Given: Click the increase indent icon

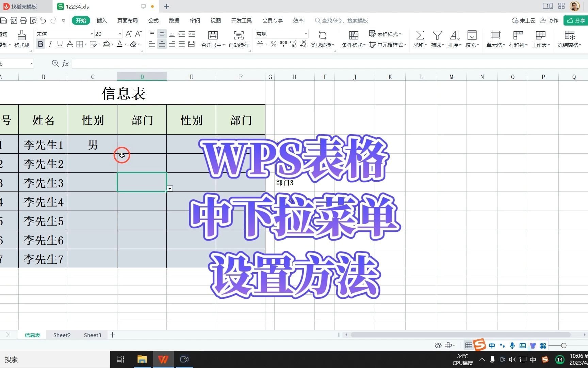Looking at the screenshot, I should tap(192, 34).
